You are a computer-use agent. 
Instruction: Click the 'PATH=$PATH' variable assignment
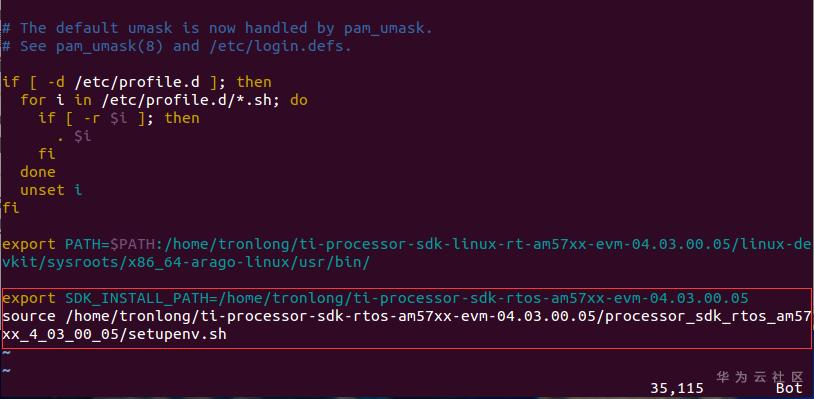coord(110,244)
